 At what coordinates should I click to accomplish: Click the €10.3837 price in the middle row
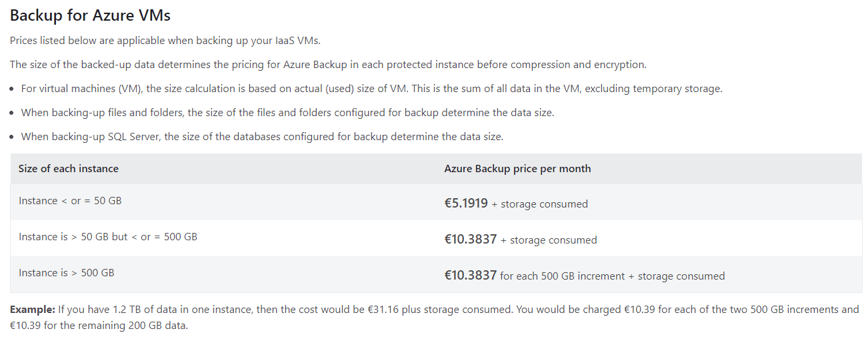click(x=471, y=239)
